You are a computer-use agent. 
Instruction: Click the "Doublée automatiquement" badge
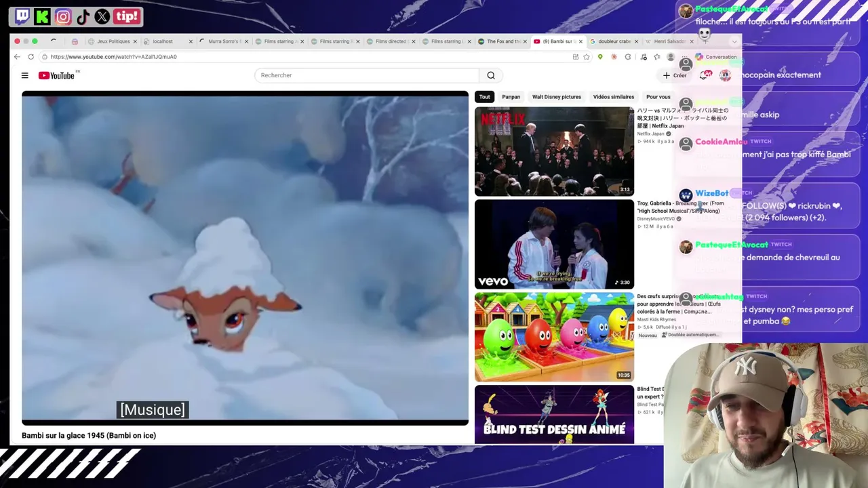click(x=690, y=335)
